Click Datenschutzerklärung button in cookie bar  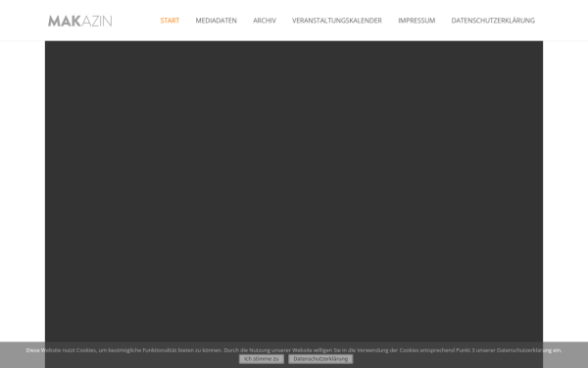[x=320, y=359]
